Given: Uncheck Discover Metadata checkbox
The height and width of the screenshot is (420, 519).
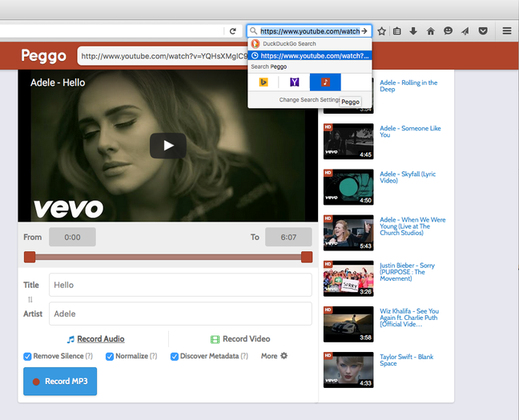Looking at the screenshot, I should click(175, 357).
